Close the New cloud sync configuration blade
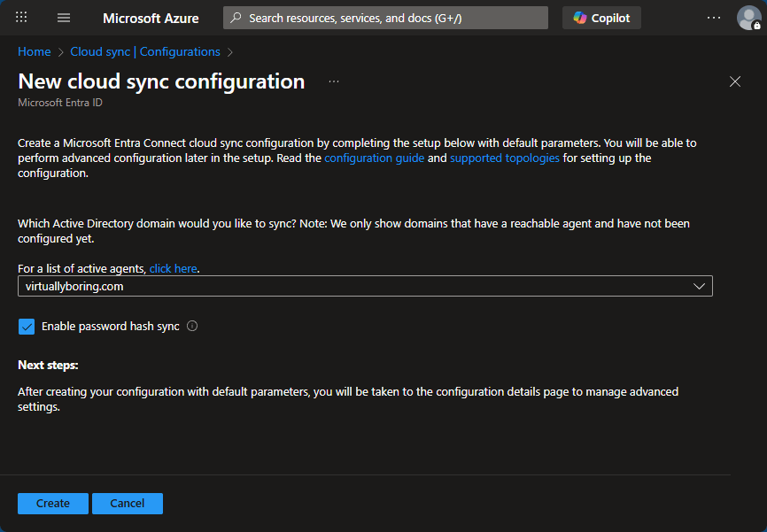The image size is (767, 532). 735,81
